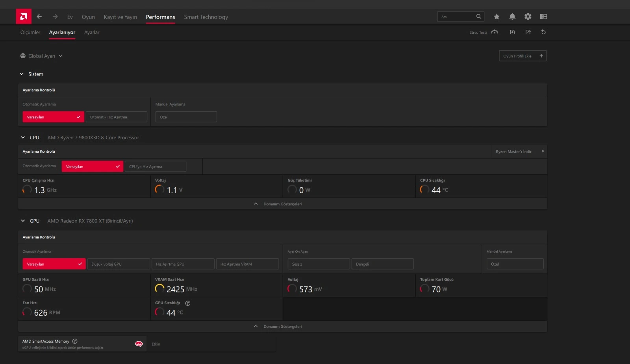The image size is (630, 364).
Task: Click the Etkin status of SmartAccess Memory
Action: (x=156, y=344)
